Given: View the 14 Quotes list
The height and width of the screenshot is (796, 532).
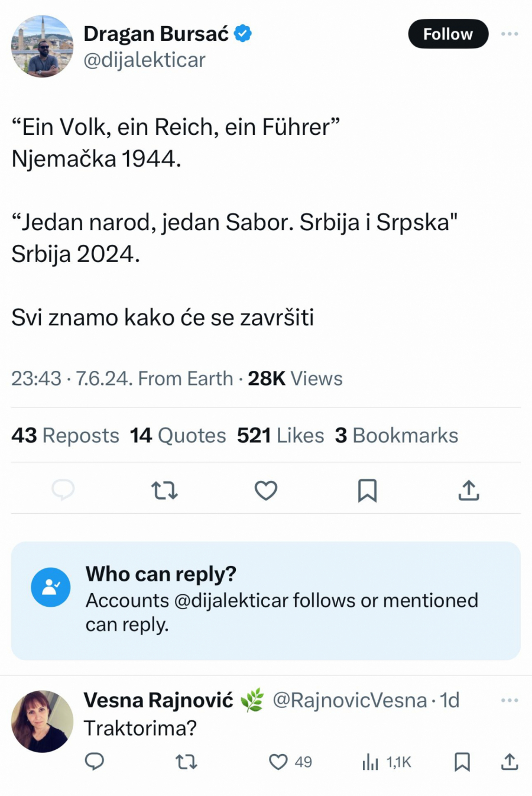Looking at the screenshot, I should click(x=178, y=435).
